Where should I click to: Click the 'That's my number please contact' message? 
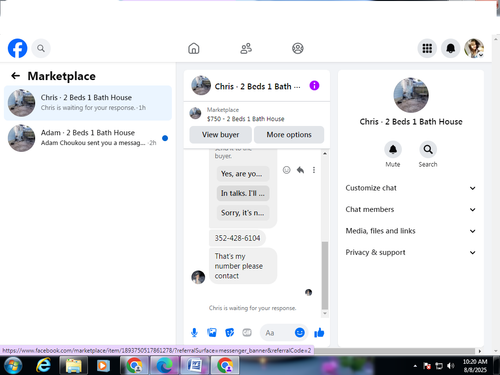click(243, 266)
